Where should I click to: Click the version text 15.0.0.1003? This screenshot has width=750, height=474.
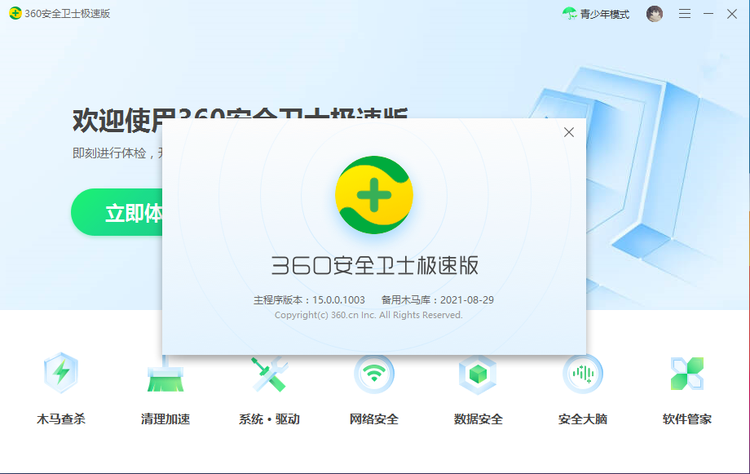(x=339, y=300)
